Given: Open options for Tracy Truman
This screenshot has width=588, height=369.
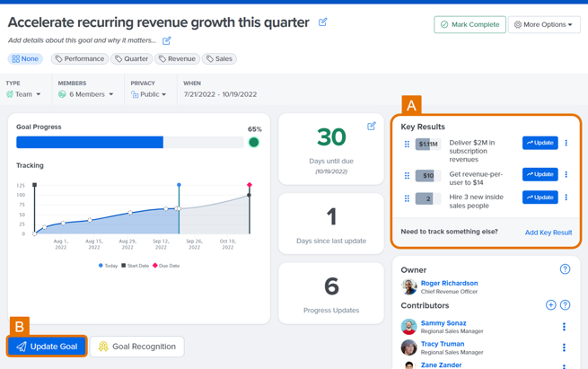Looking at the screenshot, I should pyautogui.click(x=564, y=347).
